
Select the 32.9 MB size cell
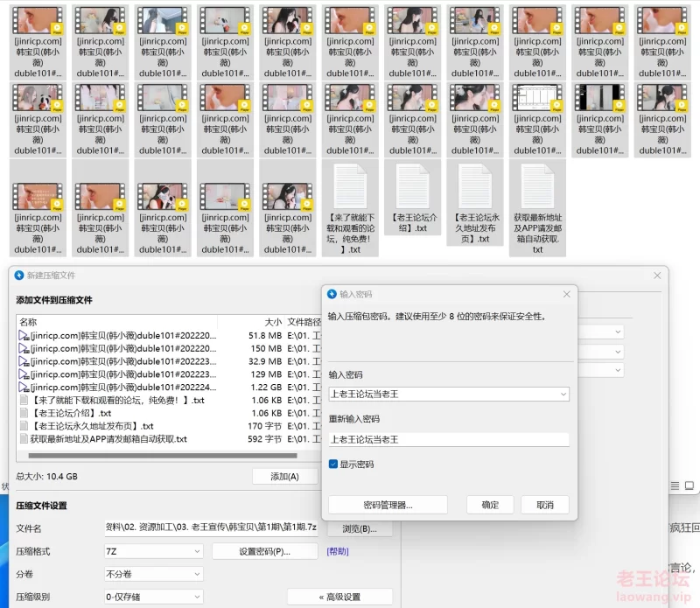[265, 361]
